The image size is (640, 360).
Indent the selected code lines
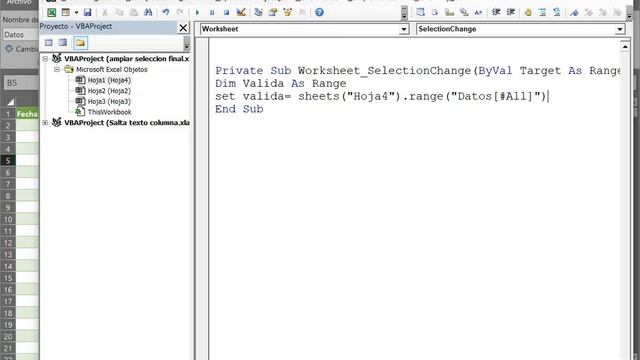pyautogui.click(x=496, y=12)
